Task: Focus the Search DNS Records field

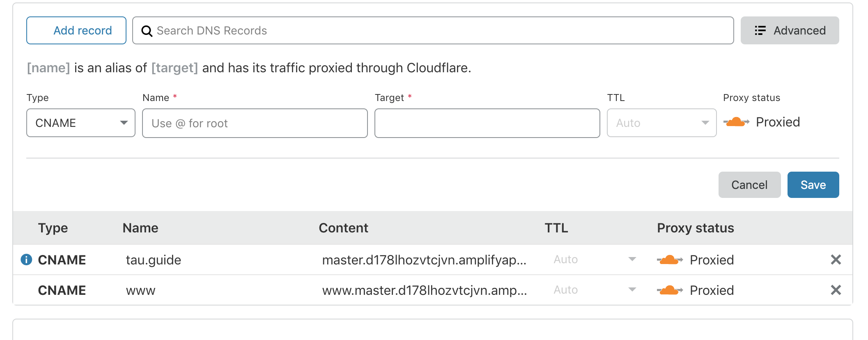Action: [433, 30]
